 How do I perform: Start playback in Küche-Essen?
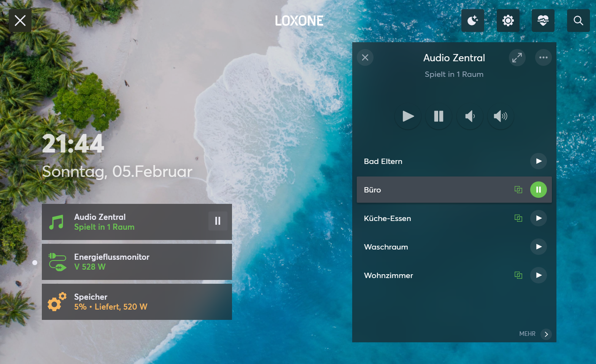coord(539,218)
